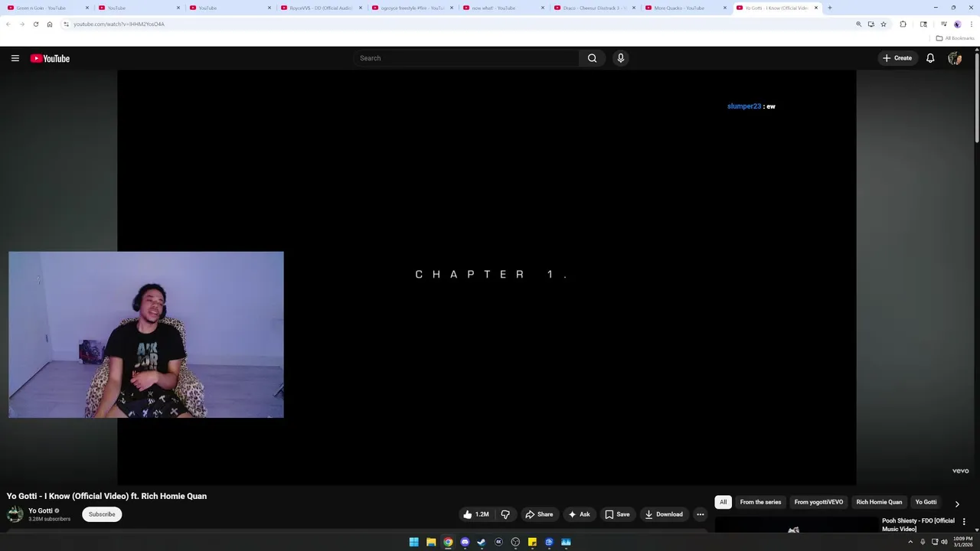Click the YouTube search input field
The width and height of the screenshot is (980, 551).
[467, 58]
